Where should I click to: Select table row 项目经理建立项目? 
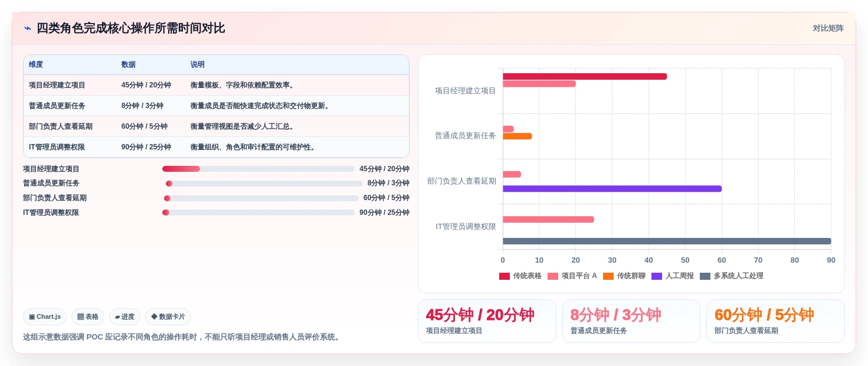pos(216,85)
